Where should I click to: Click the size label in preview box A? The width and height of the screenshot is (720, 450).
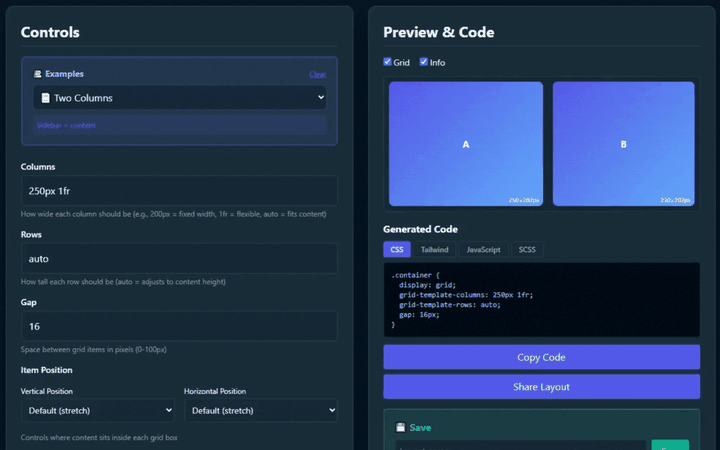[523, 200]
